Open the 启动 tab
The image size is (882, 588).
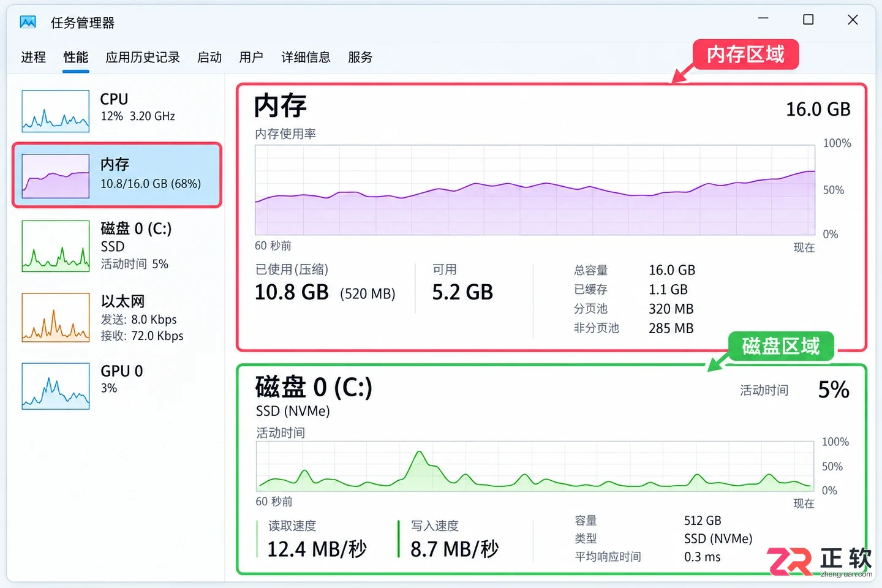(x=209, y=58)
